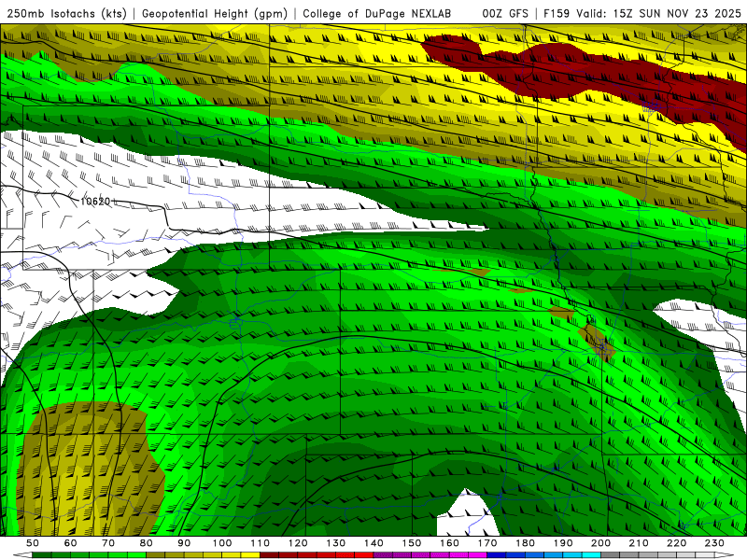747x560 pixels.
Task: Select the 160 value on the legend
Action: (450, 543)
